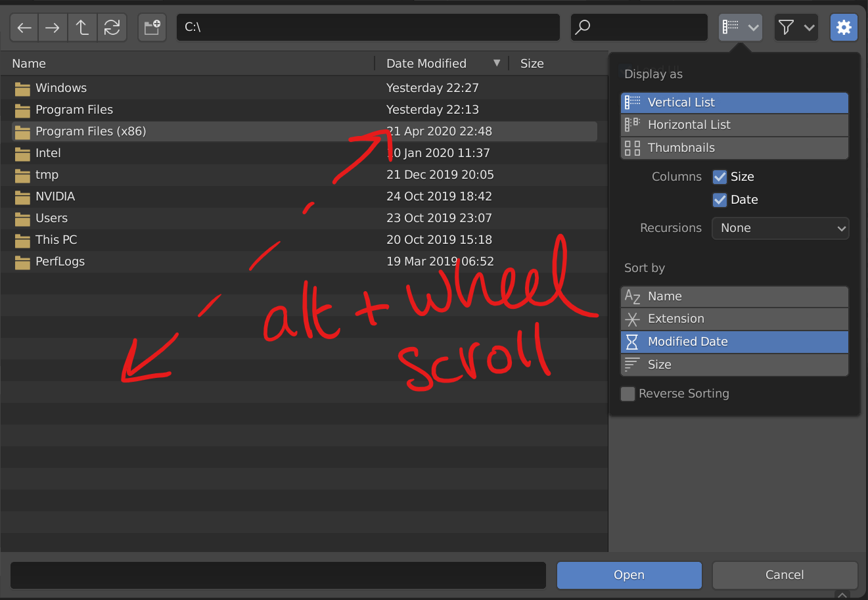Screen dimensions: 868x600
Task: Select the Windows folder
Action: (x=304, y=88)
